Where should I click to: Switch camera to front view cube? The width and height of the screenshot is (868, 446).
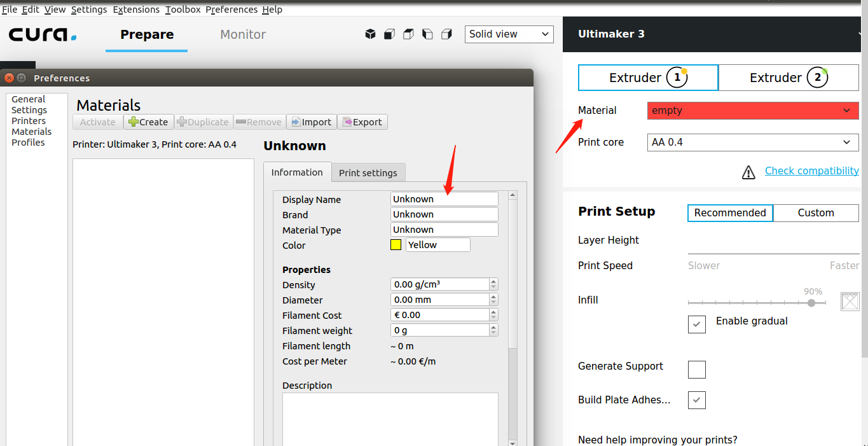[389, 34]
